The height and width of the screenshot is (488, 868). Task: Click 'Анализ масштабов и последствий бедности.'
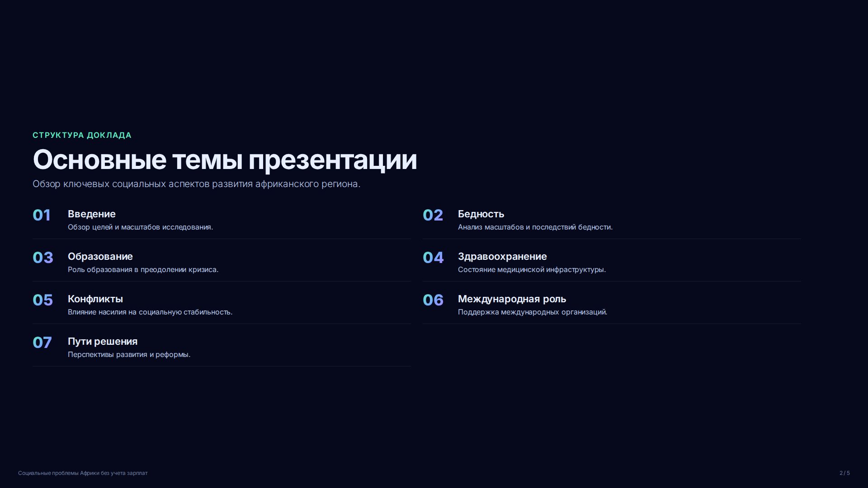point(535,227)
